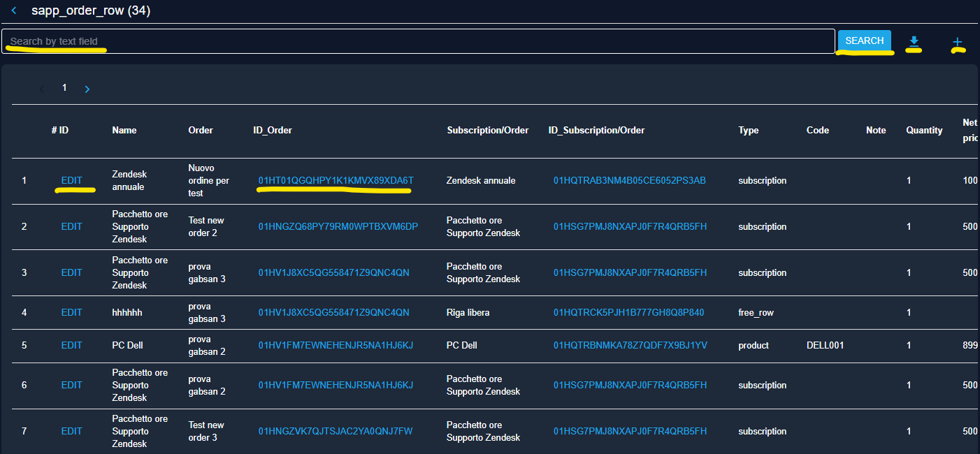
Task: Open ID_Subscription/Order link in row 6
Action: [630, 386]
